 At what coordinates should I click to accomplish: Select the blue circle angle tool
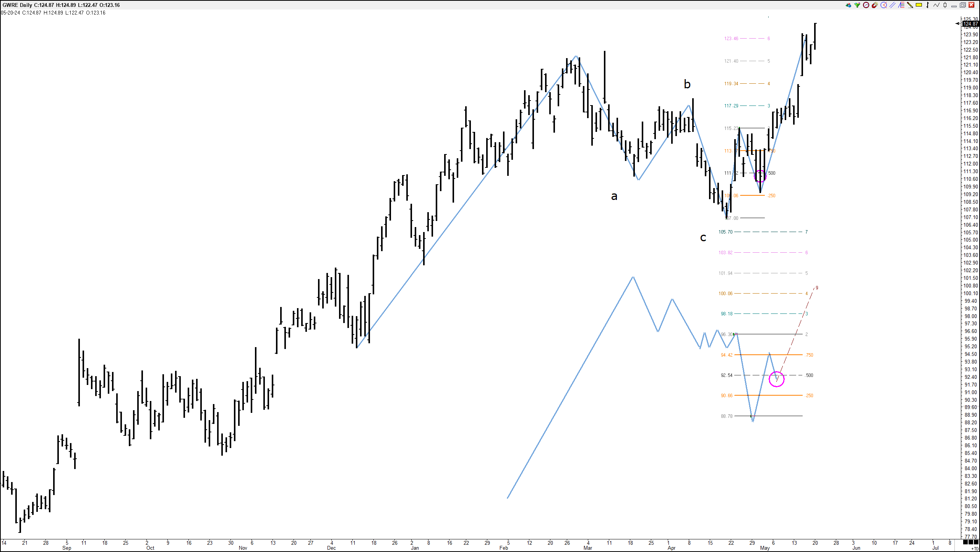[x=884, y=5]
